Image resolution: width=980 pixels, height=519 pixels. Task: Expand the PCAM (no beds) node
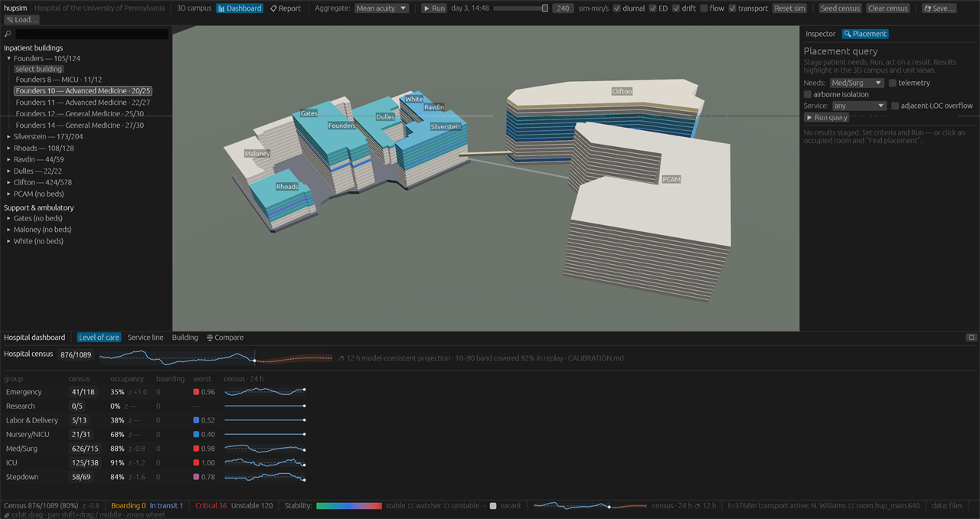pos(9,194)
